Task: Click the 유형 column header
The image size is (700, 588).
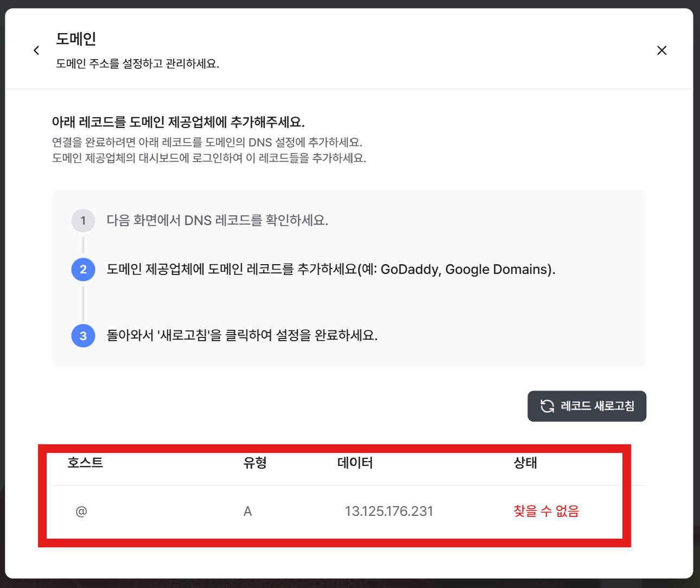Action: click(255, 463)
